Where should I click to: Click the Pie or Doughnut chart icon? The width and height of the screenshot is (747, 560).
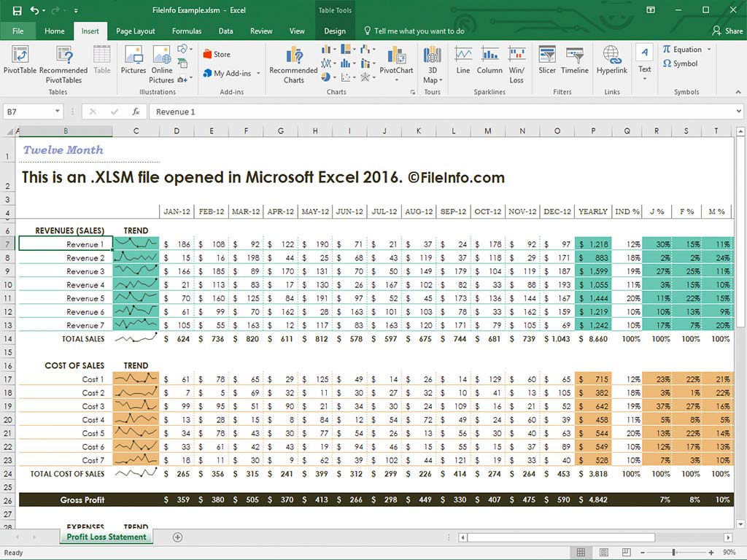(x=326, y=77)
